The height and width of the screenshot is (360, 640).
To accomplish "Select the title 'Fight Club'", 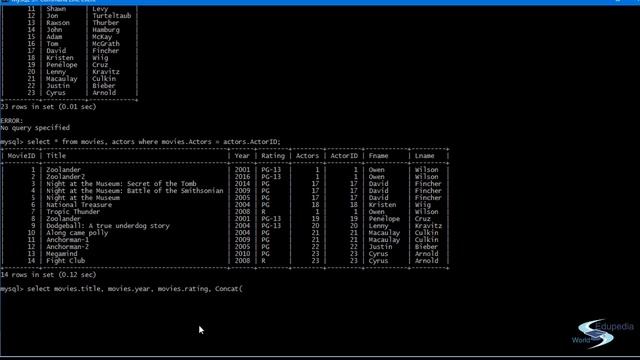I will [66, 261].
